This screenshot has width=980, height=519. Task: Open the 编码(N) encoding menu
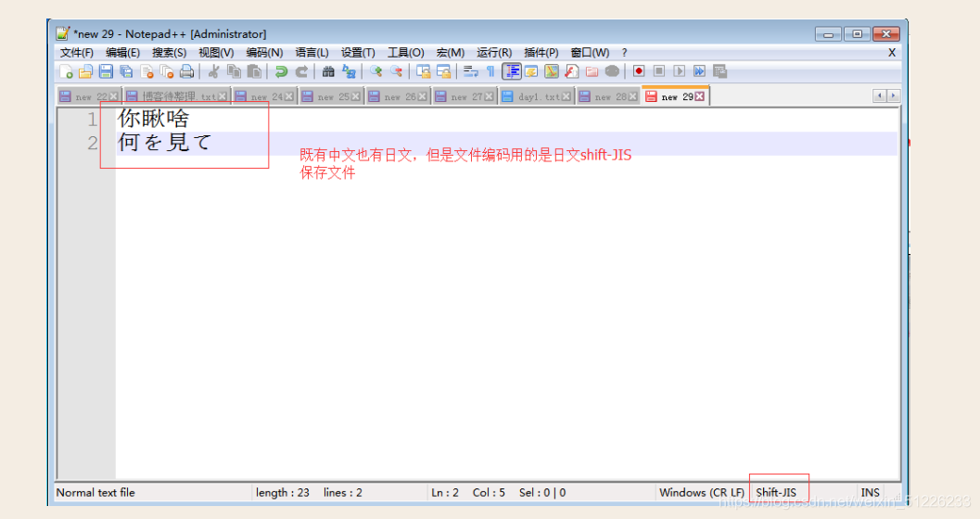[x=264, y=53]
